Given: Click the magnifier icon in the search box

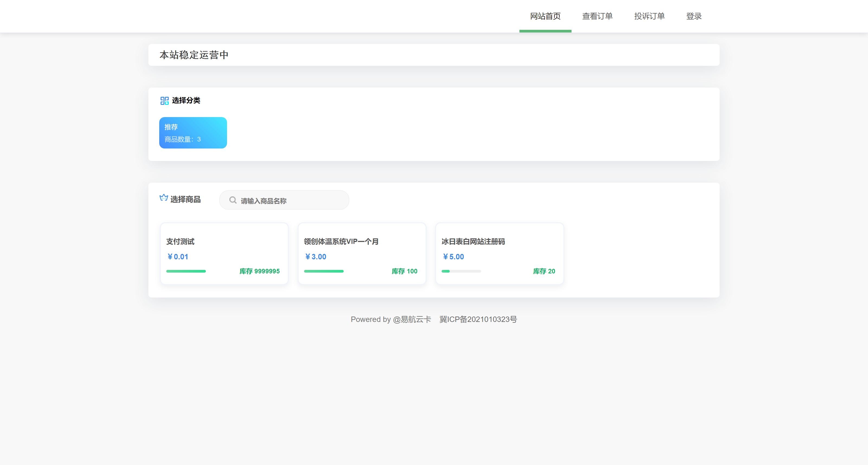Looking at the screenshot, I should tap(233, 200).
